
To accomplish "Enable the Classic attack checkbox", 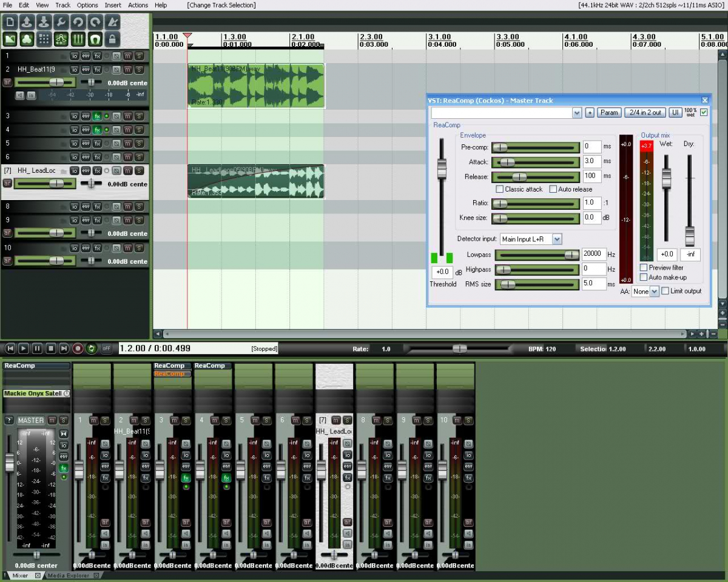I will [x=500, y=189].
